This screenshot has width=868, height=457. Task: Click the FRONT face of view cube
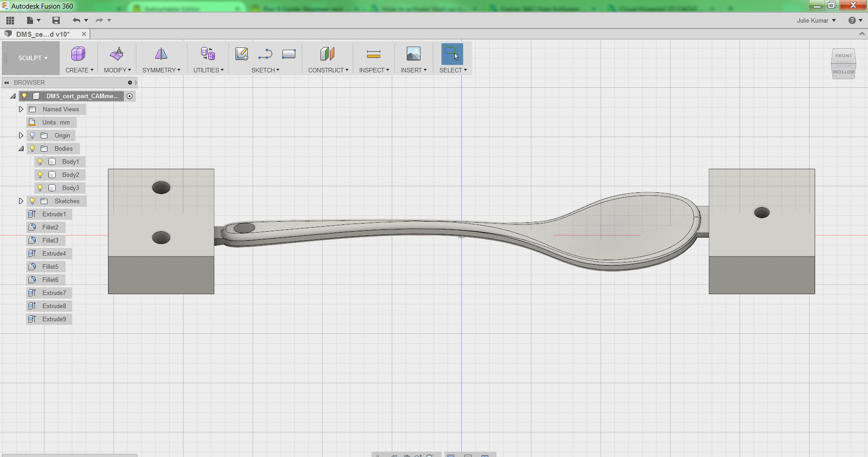click(x=844, y=56)
